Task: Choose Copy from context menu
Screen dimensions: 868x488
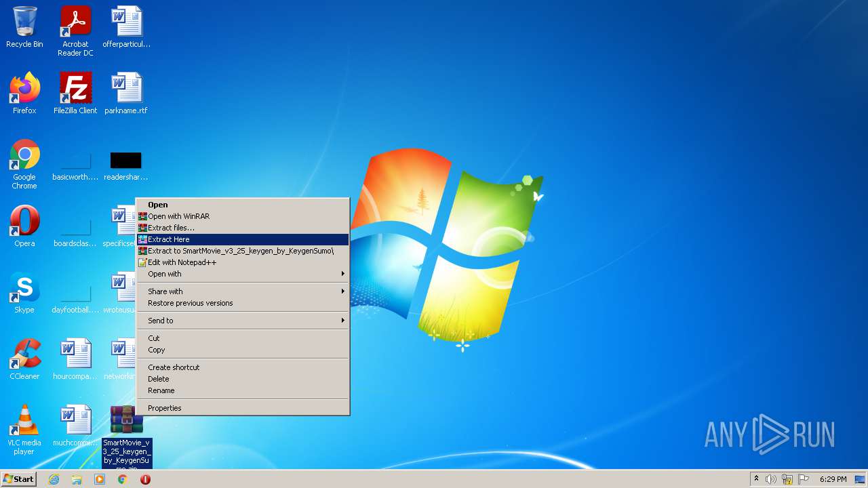Action: tap(243, 350)
